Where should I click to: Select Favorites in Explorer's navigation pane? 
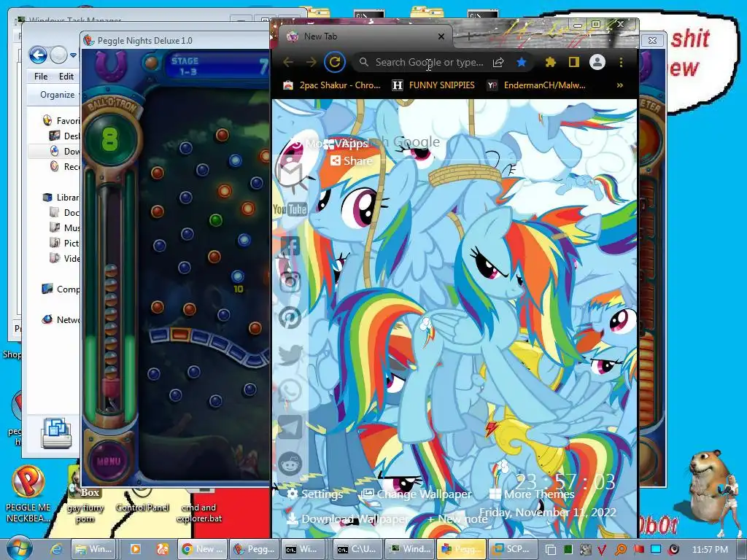point(61,120)
